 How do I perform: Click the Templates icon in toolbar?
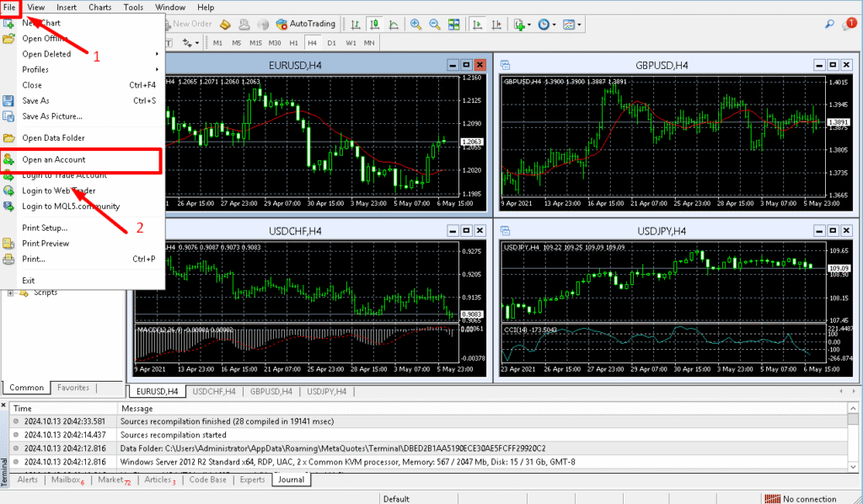click(569, 24)
